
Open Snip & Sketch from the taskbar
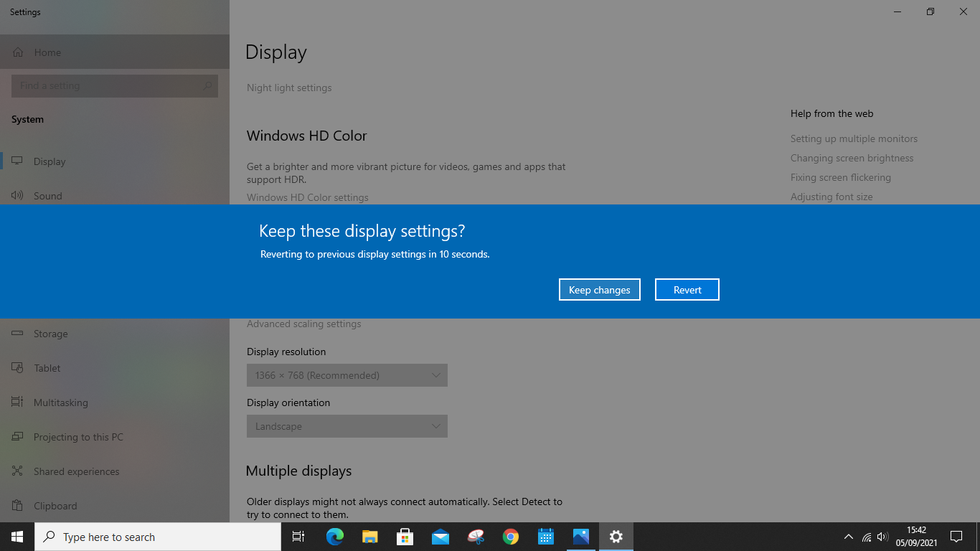[475, 537]
